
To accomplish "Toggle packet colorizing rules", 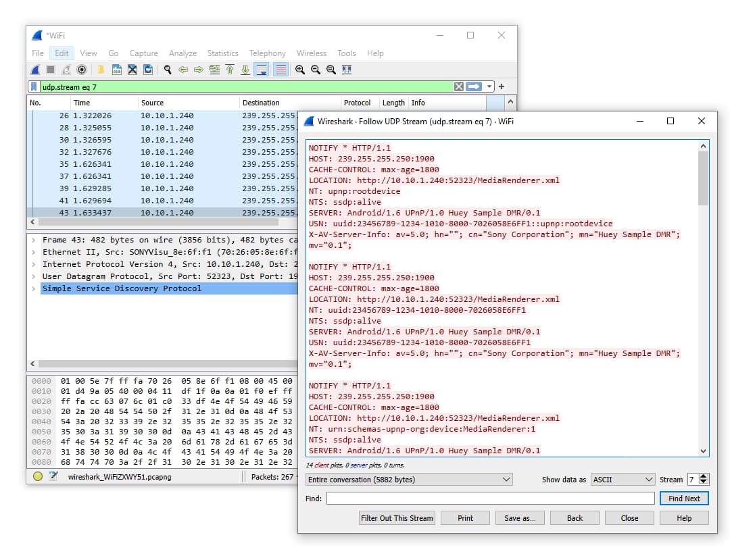I will (281, 70).
